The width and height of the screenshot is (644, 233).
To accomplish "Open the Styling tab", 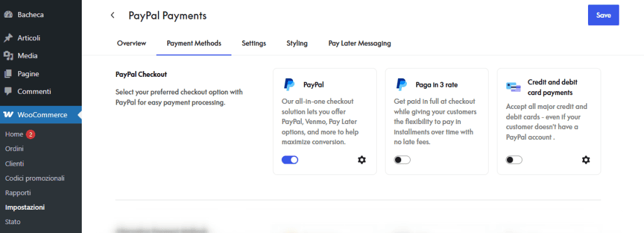I will [297, 43].
